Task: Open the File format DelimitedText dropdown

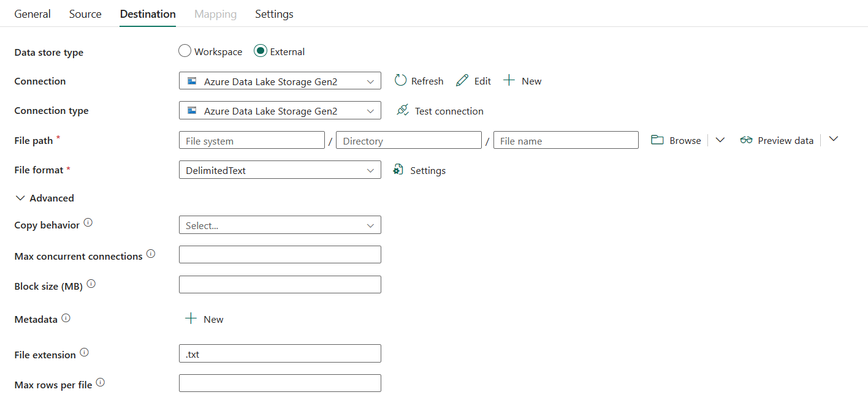Action: tap(280, 170)
